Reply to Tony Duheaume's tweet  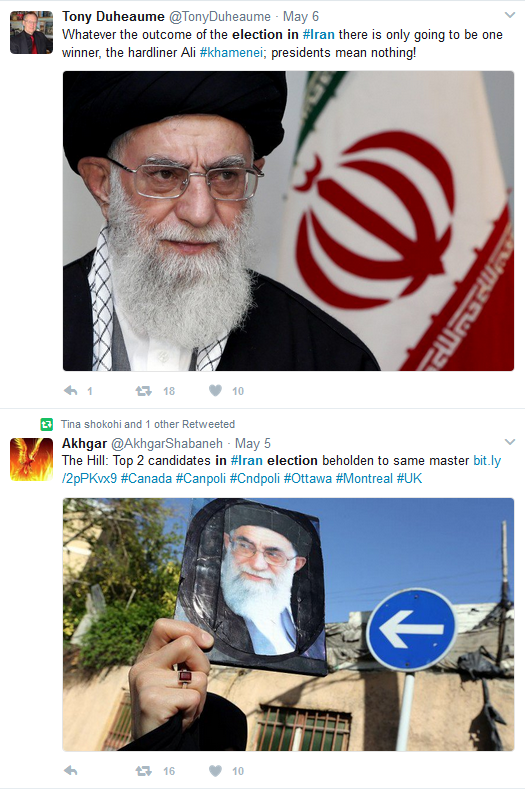(71, 390)
